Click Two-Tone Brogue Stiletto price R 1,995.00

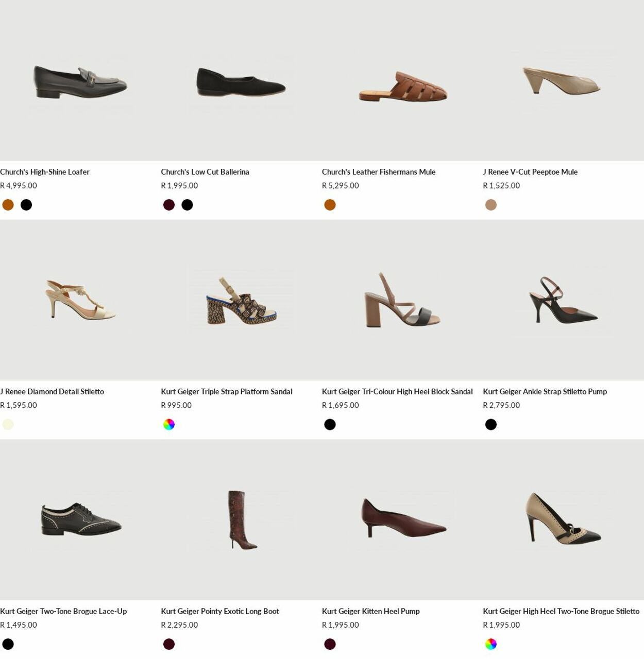[501, 625]
